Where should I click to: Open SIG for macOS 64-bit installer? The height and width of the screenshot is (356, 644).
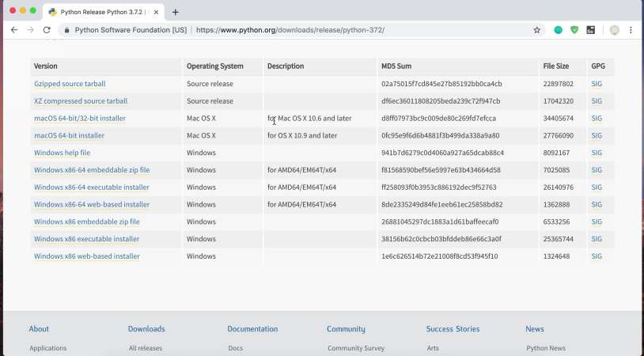pyautogui.click(x=597, y=135)
